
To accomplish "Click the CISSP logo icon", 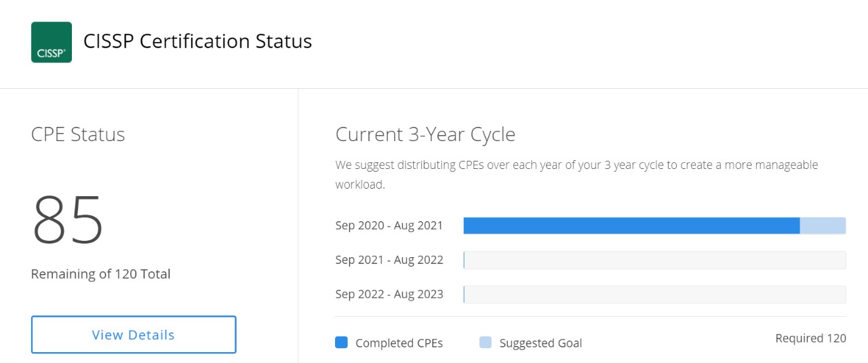I will (x=52, y=42).
